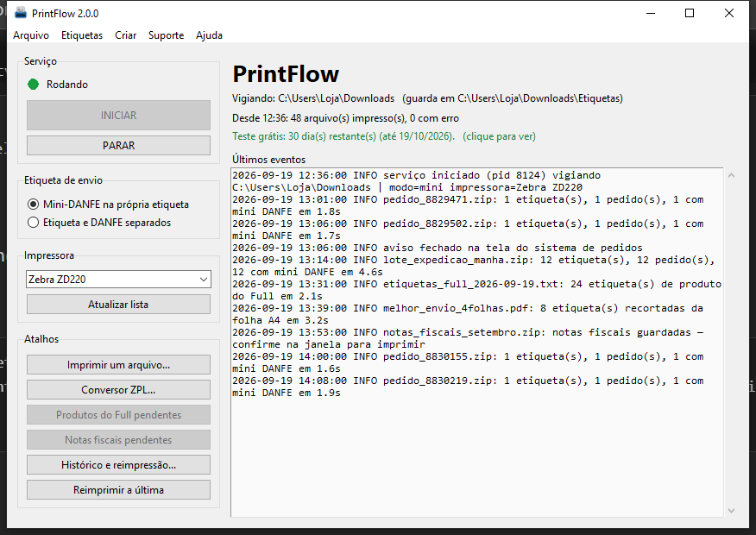Screen dimensions: 756x535
Task: Click the pedido_8829471.zip log entry
Action: tap(468, 205)
